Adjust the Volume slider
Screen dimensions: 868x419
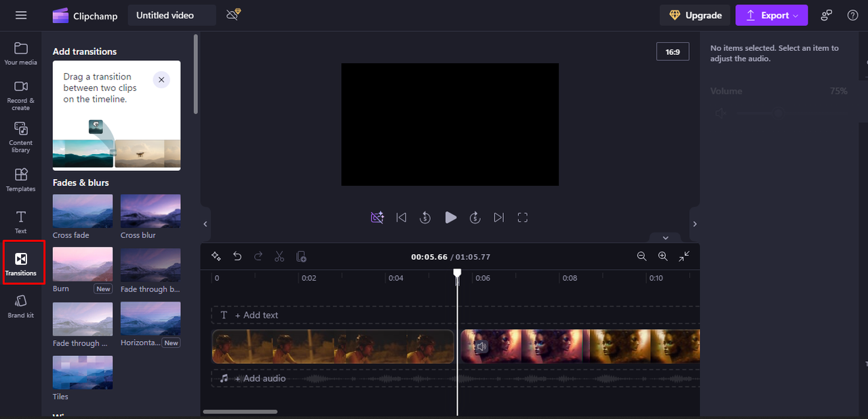click(x=792, y=113)
